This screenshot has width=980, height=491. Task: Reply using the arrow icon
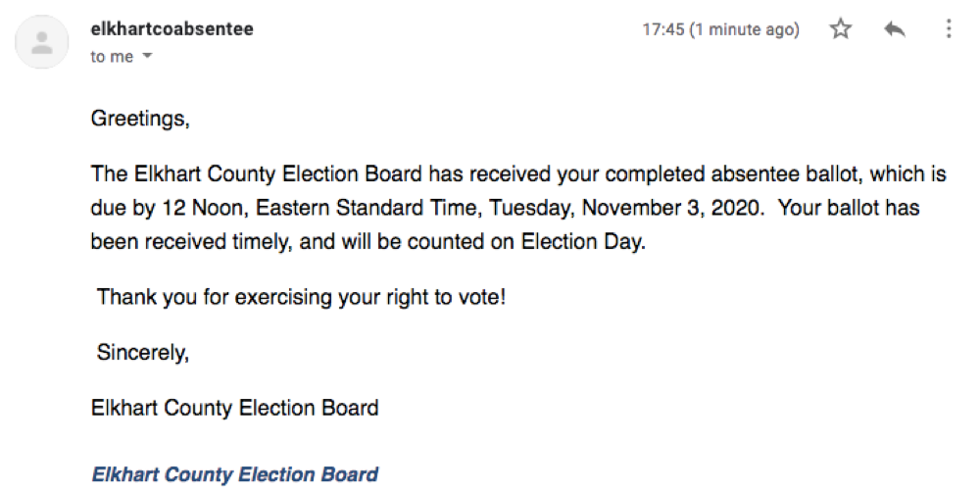(895, 28)
